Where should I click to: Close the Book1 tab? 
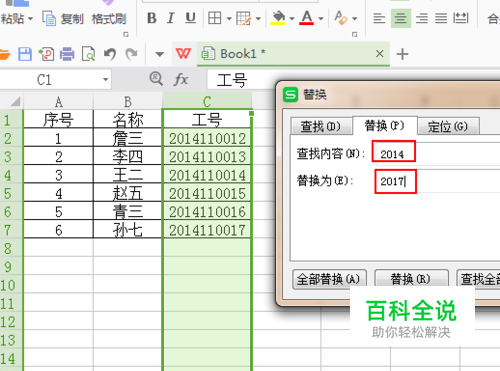tap(380, 54)
